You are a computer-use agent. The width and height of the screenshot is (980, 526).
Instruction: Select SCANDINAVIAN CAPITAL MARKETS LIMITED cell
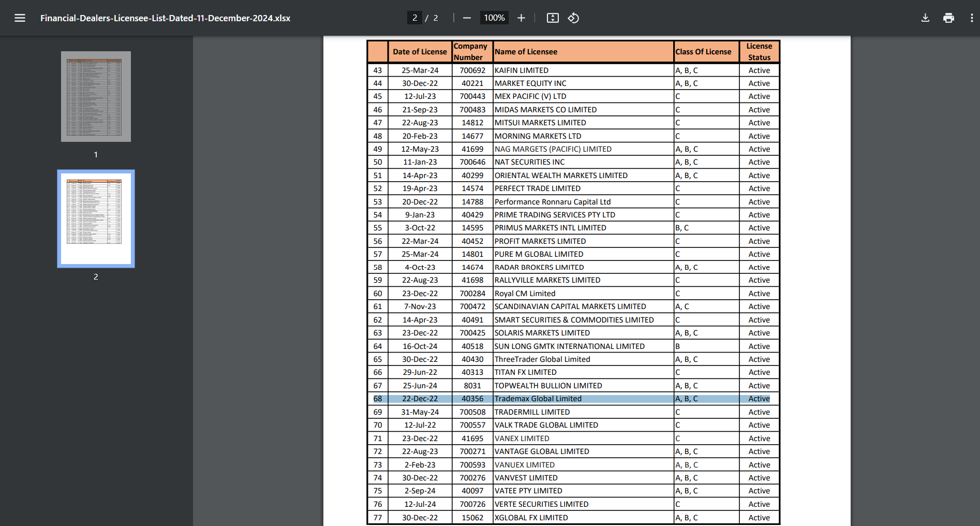click(x=583, y=306)
